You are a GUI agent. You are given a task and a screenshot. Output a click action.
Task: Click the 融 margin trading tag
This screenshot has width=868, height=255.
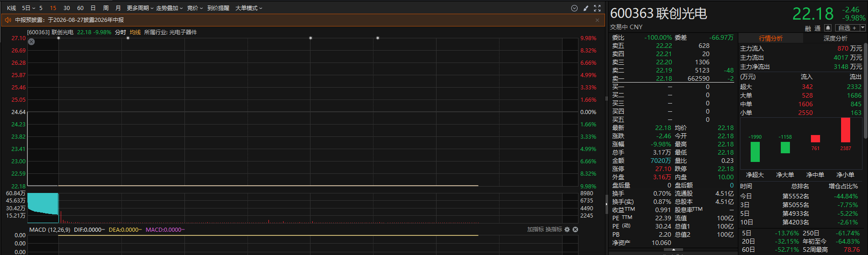(x=808, y=28)
